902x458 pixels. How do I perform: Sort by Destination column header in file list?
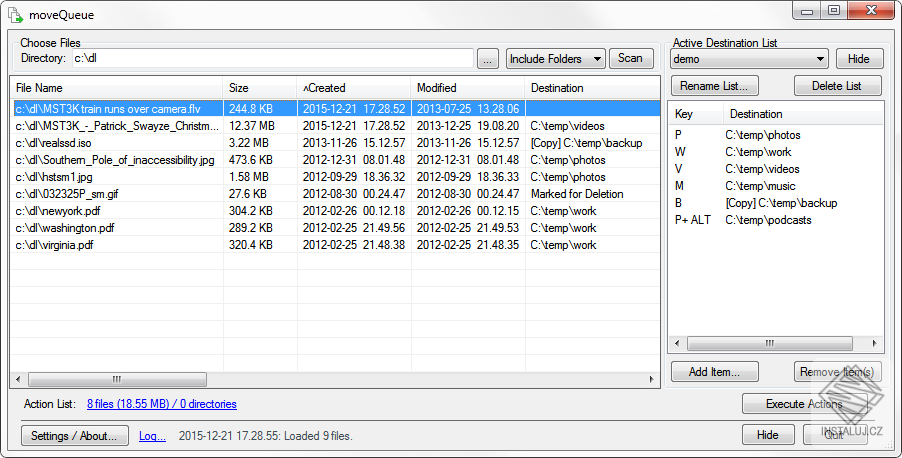(592, 88)
